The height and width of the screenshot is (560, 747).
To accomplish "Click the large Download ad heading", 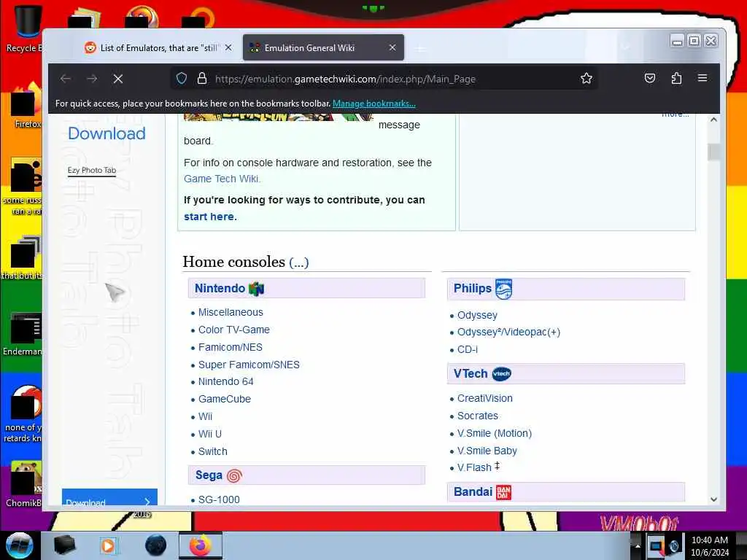I will click(107, 134).
